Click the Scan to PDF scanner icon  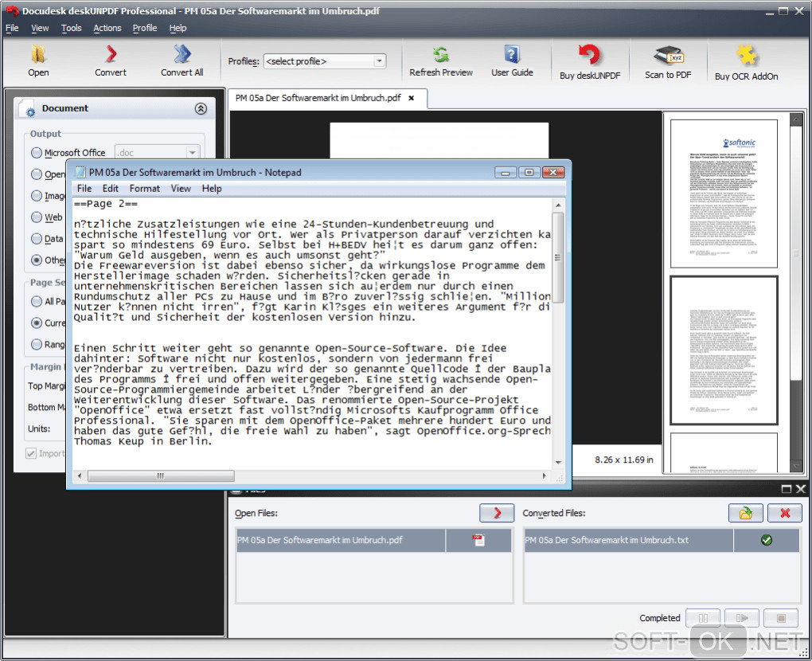click(668, 56)
